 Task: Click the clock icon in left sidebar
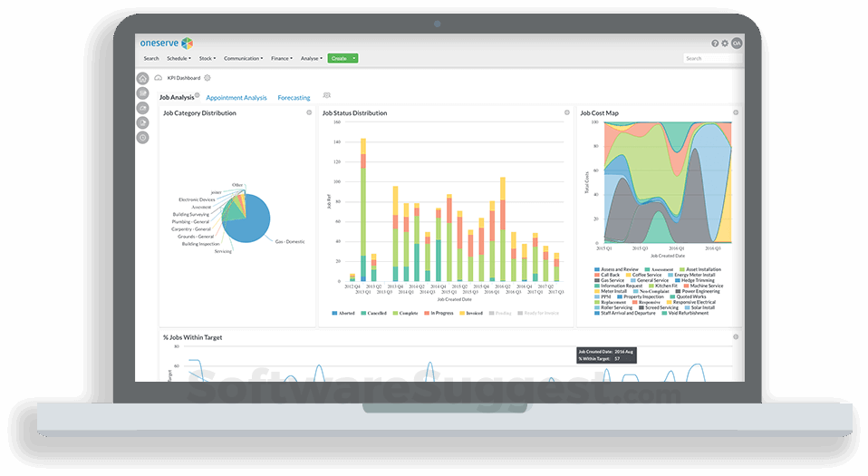[143, 138]
